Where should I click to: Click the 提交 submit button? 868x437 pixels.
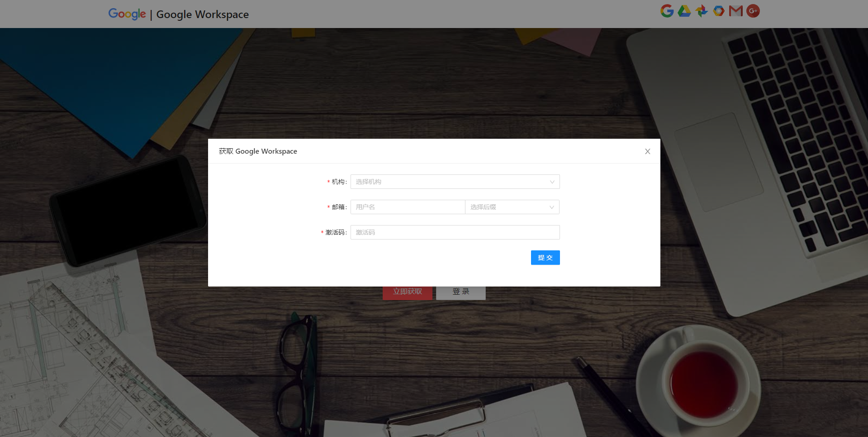(x=545, y=258)
